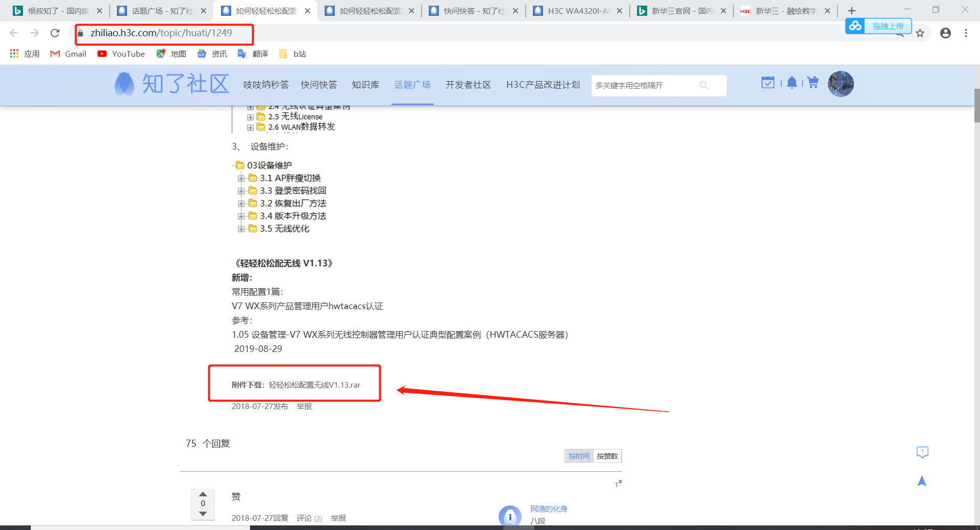Screen dimensions: 980x530
Task: Download 轻轻松松配置无线V1.13.rar attachment
Action: (314, 385)
